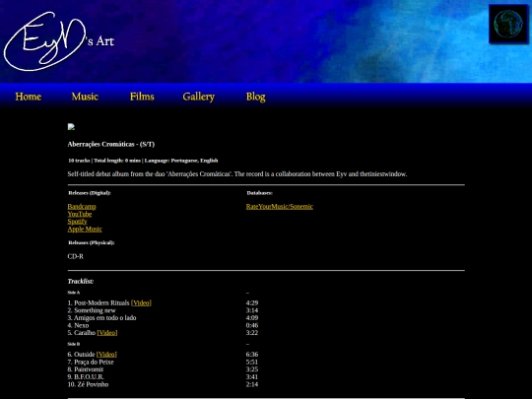The width and height of the screenshot is (532, 399).
Task: Open the Bandcamp release link
Action: tap(82, 206)
